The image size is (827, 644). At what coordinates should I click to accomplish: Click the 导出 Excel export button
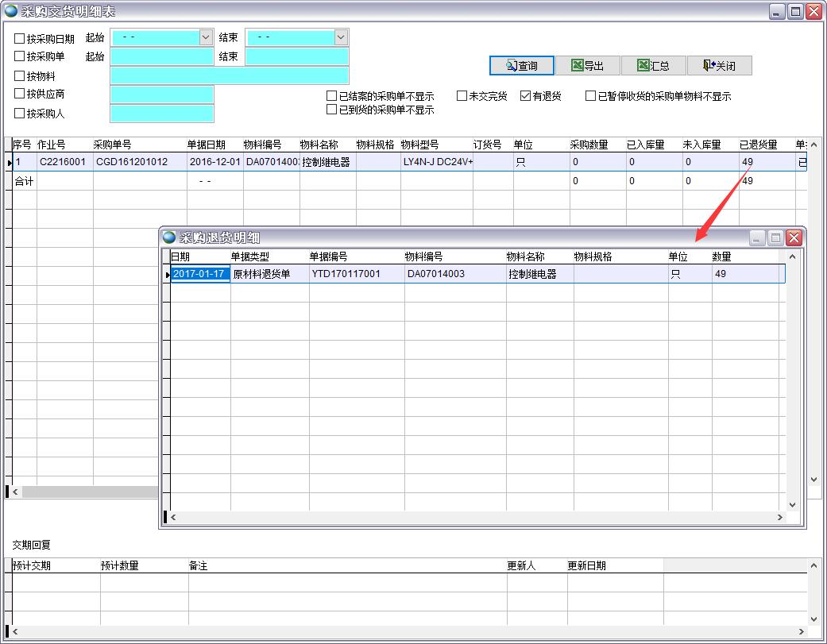click(x=587, y=66)
